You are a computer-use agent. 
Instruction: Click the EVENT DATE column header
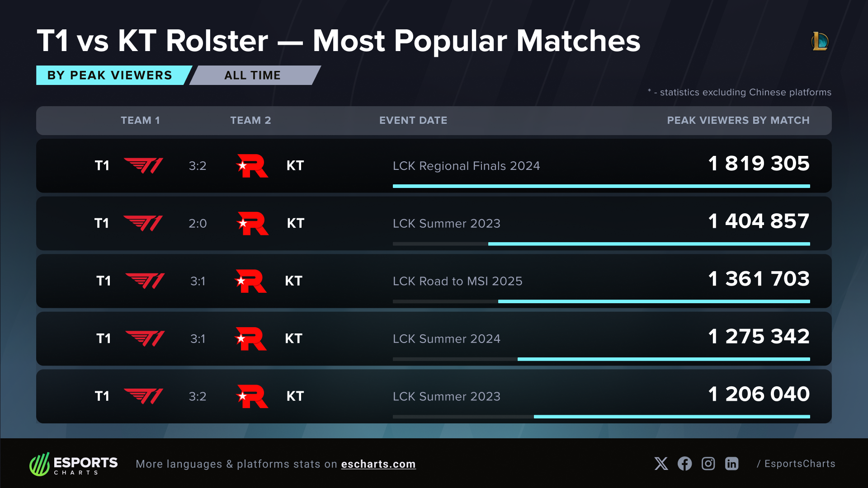(x=413, y=120)
